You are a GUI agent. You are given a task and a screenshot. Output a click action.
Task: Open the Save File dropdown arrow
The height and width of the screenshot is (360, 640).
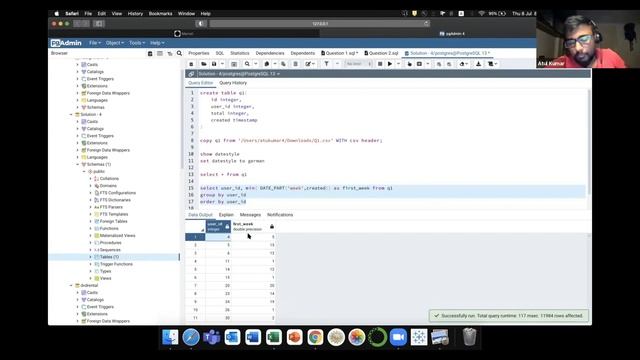[222, 64]
